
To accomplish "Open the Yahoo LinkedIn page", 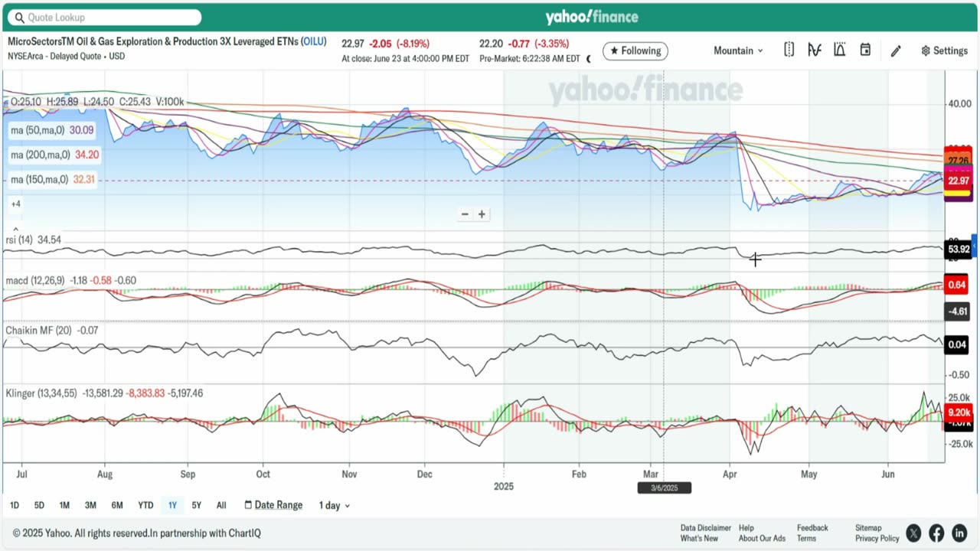I will coord(959,533).
